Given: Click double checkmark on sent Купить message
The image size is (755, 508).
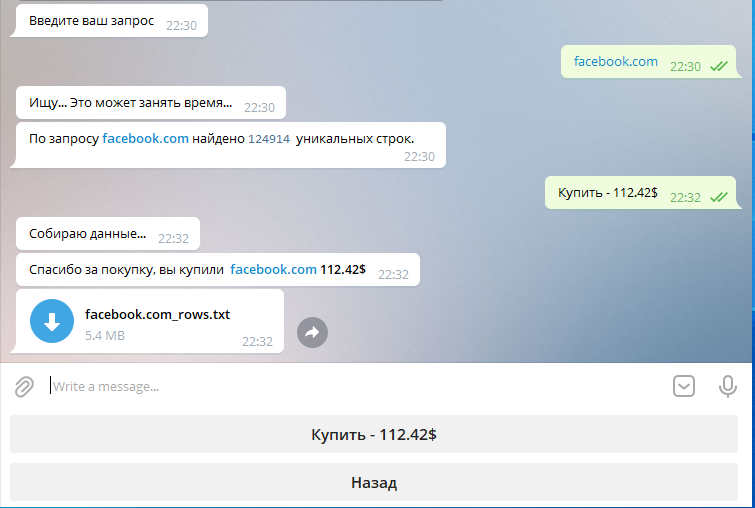Looking at the screenshot, I should [x=719, y=197].
